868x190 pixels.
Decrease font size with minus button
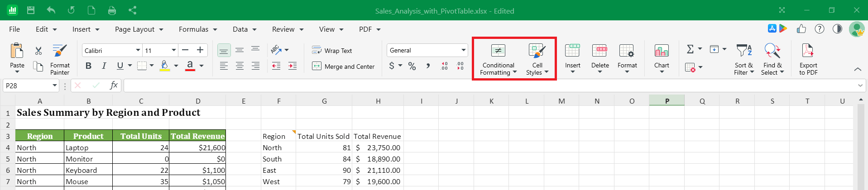185,50
